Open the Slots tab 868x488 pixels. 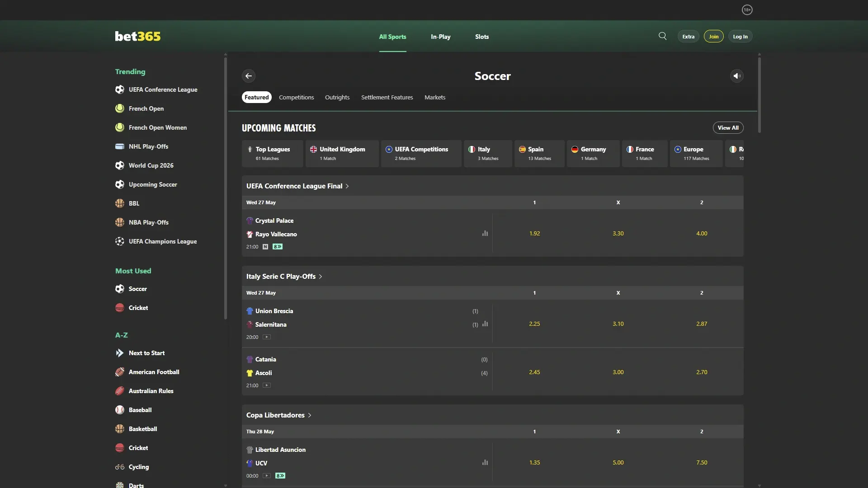click(482, 37)
